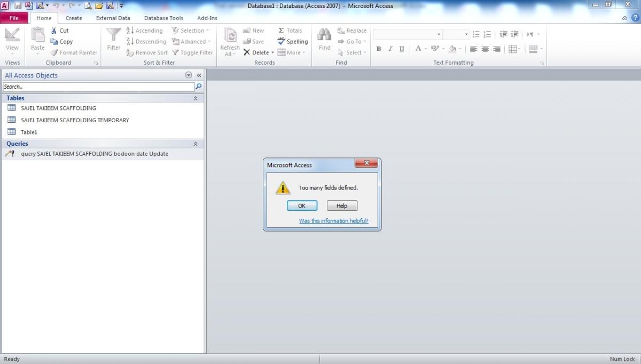The width and height of the screenshot is (641, 364).
Task: Toggle Italic text formatting
Action: tap(390, 49)
